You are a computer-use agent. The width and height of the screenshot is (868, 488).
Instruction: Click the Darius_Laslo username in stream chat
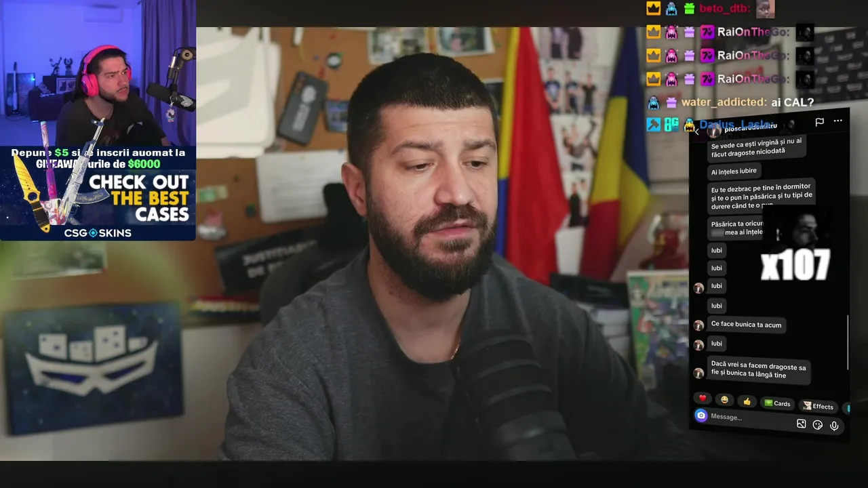(x=736, y=125)
